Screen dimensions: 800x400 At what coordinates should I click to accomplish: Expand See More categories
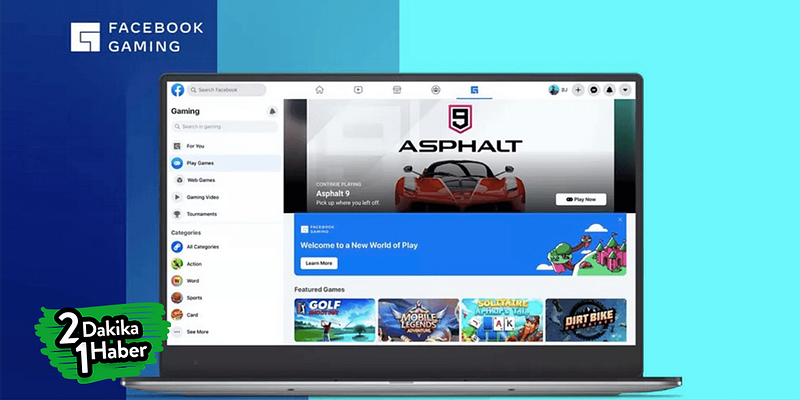225,332
